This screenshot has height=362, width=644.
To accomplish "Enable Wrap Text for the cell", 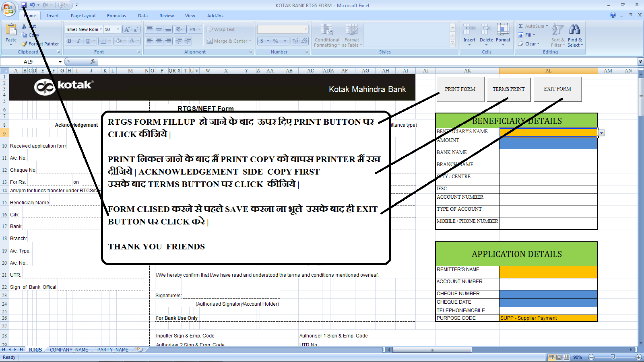I will click(221, 29).
